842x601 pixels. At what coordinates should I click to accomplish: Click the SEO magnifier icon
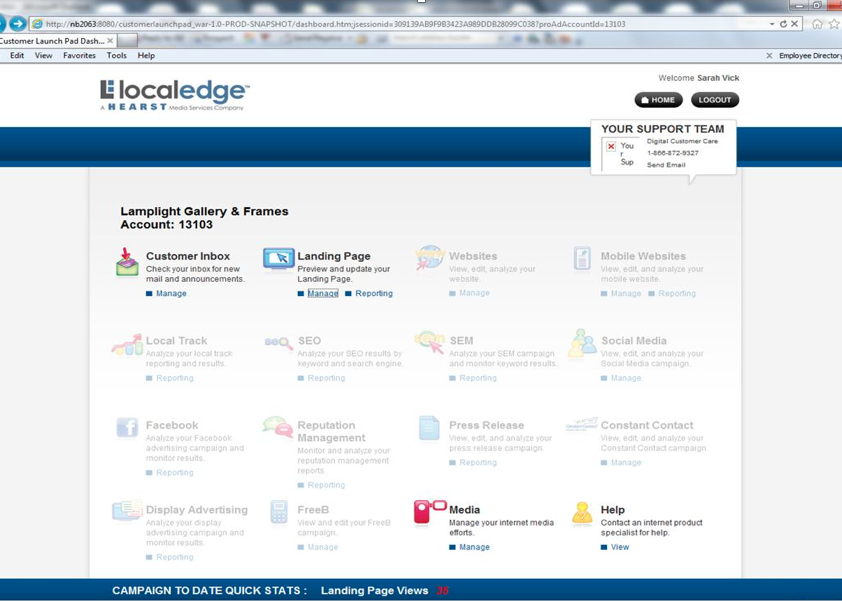tap(279, 343)
